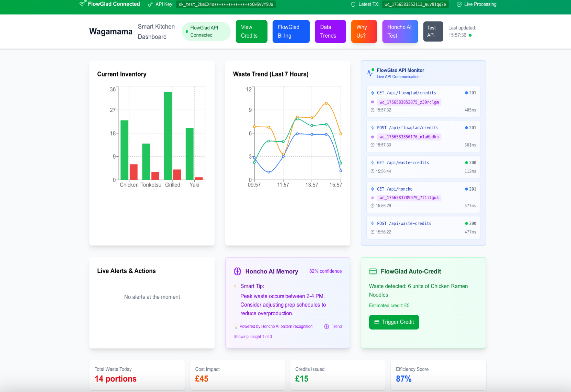Open the View Credits page
The height and width of the screenshot is (392, 571).
[251, 31]
